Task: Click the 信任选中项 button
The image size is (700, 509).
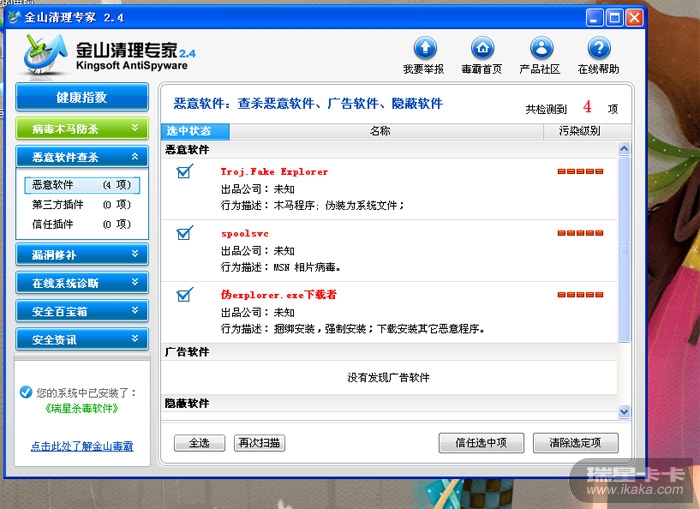Action: tap(481, 443)
